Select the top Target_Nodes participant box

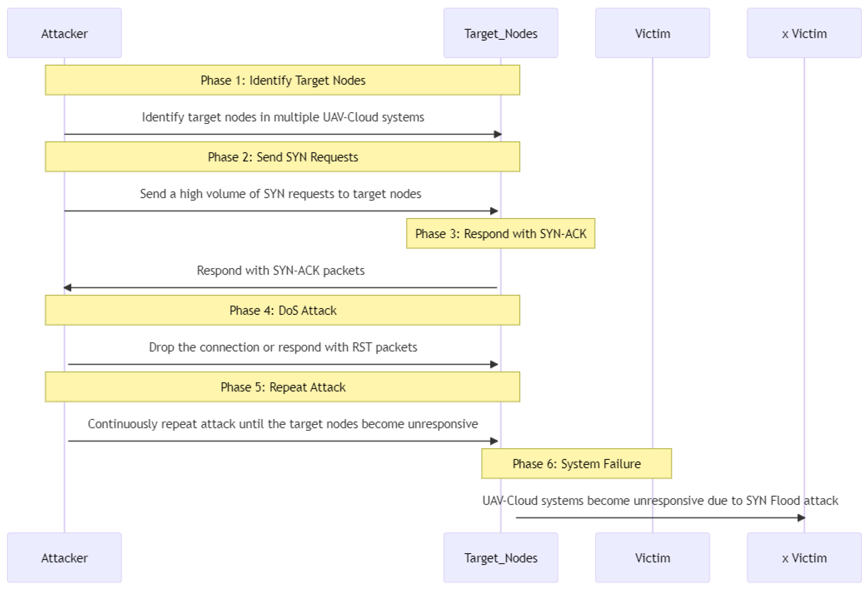[x=501, y=33]
